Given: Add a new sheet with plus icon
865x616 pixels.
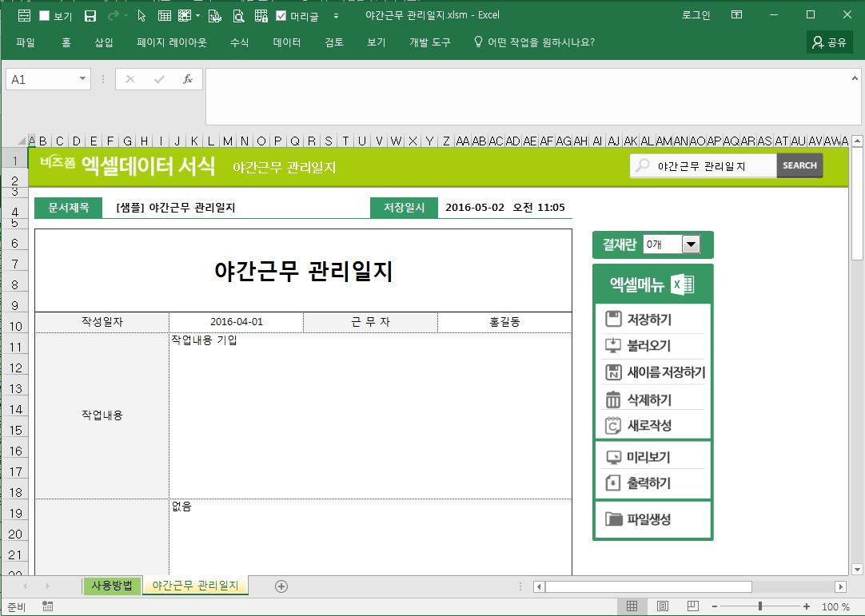Looking at the screenshot, I should [x=281, y=586].
